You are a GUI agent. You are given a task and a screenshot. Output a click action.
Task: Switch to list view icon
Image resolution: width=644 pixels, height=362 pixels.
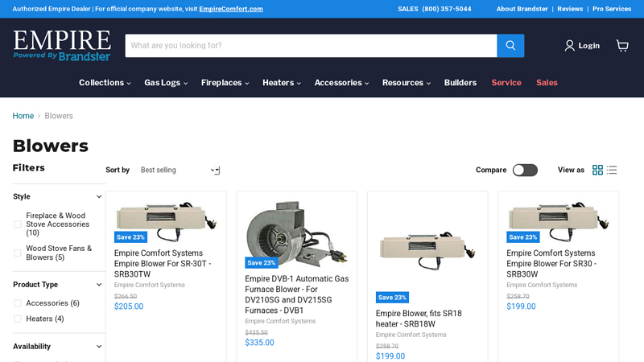coord(612,170)
